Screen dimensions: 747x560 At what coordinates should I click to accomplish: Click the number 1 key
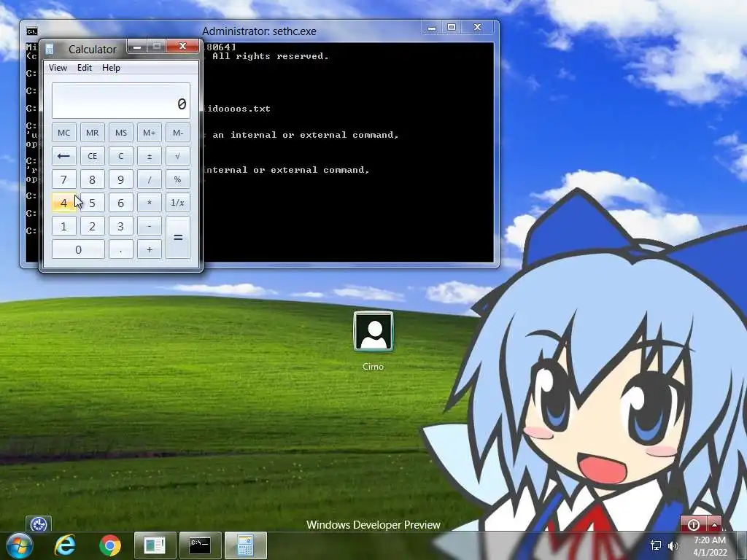pyautogui.click(x=64, y=226)
